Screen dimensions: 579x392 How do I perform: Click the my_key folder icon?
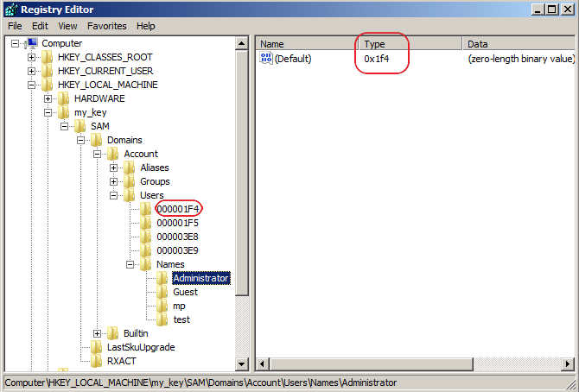pos(64,112)
